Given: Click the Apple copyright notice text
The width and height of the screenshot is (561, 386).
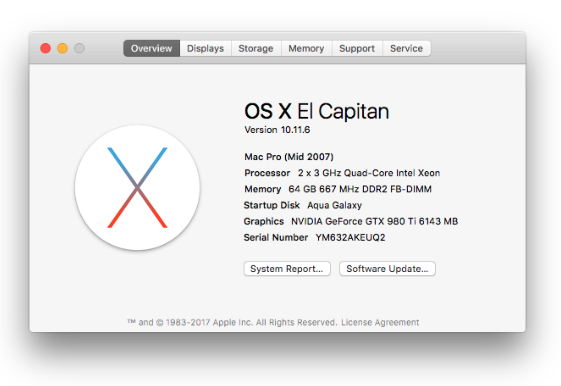Looking at the screenshot, I should pos(232,322).
